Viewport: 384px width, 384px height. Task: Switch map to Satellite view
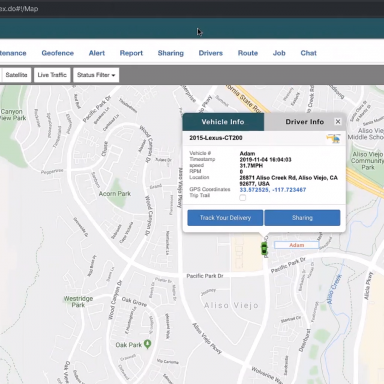pos(16,75)
